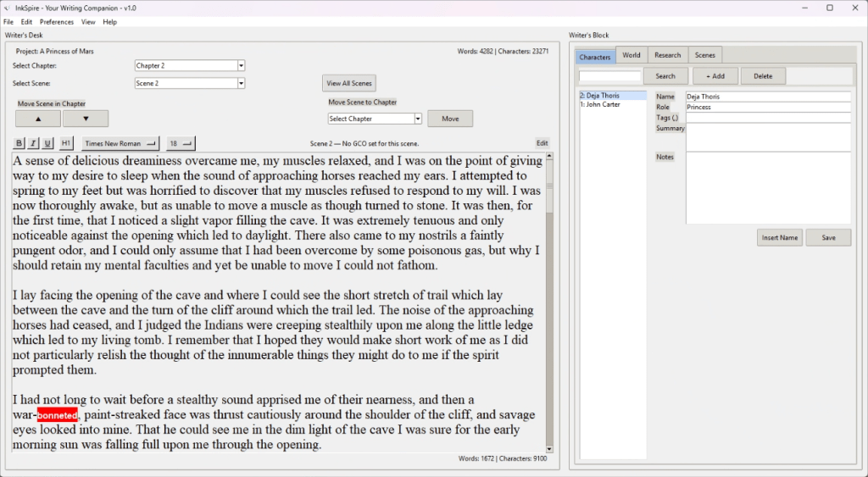The width and height of the screenshot is (868, 477).
Task: Switch to the Research tab
Action: coord(667,55)
